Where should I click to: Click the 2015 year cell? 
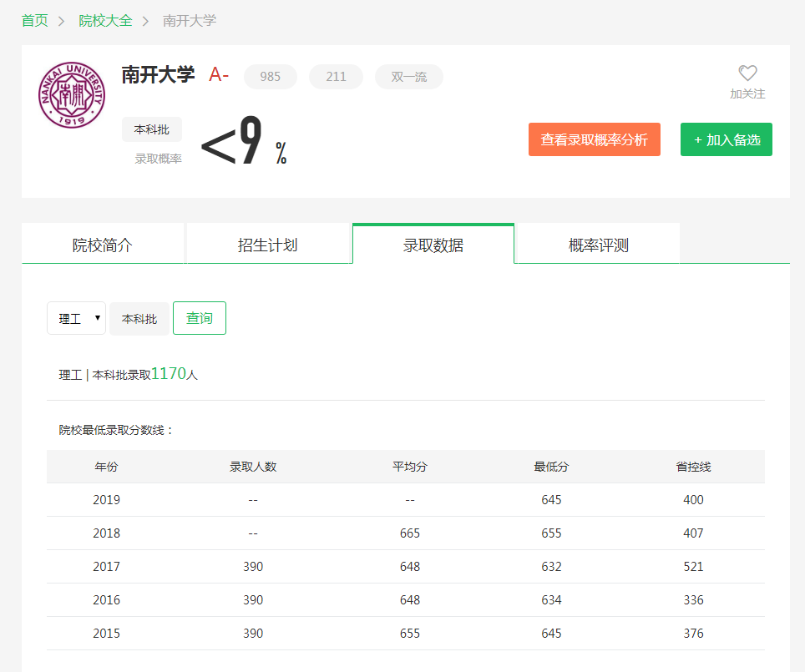pos(106,633)
